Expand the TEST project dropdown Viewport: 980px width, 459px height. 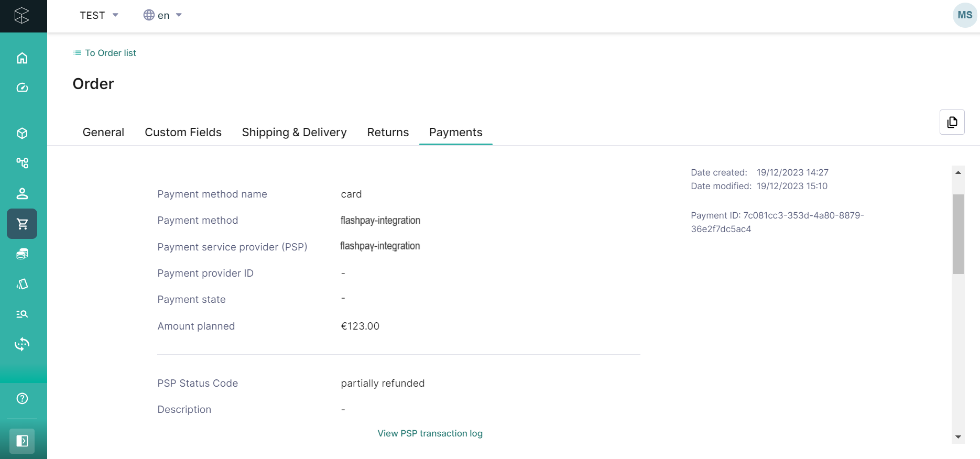tap(99, 15)
